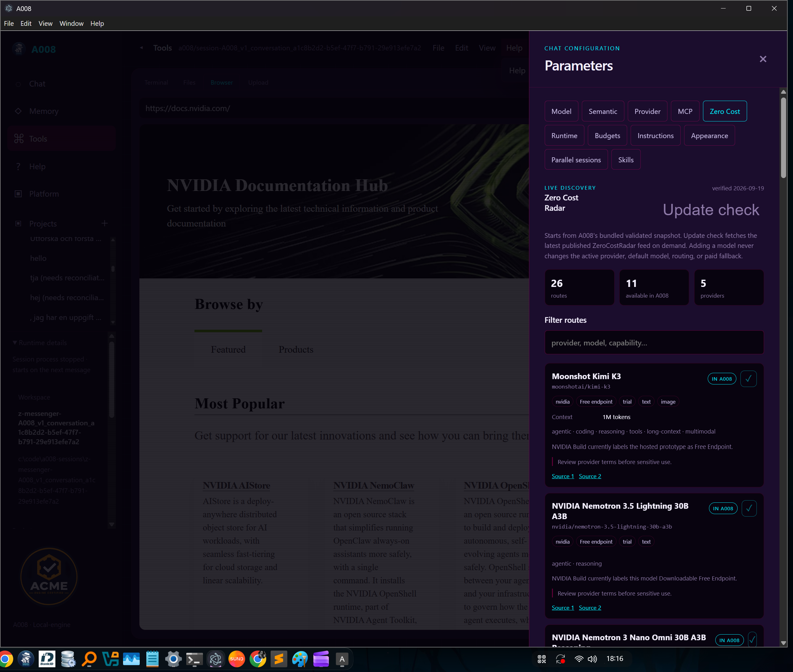This screenshot has width=793, height=672.
Task: Switch to the Semantic tab
Action: (x=603, y=111)
